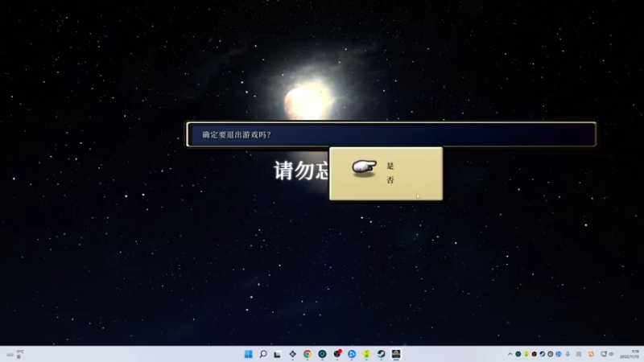This screenshot has width=644, height=362.
Task: Click the yellow-green tray icon
Action: tap(526, 354)
